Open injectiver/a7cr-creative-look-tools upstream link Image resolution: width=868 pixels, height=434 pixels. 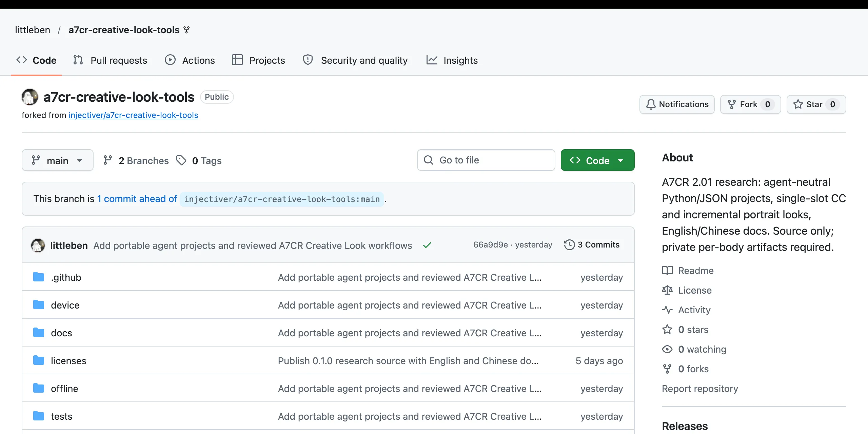tap(133, 115)
